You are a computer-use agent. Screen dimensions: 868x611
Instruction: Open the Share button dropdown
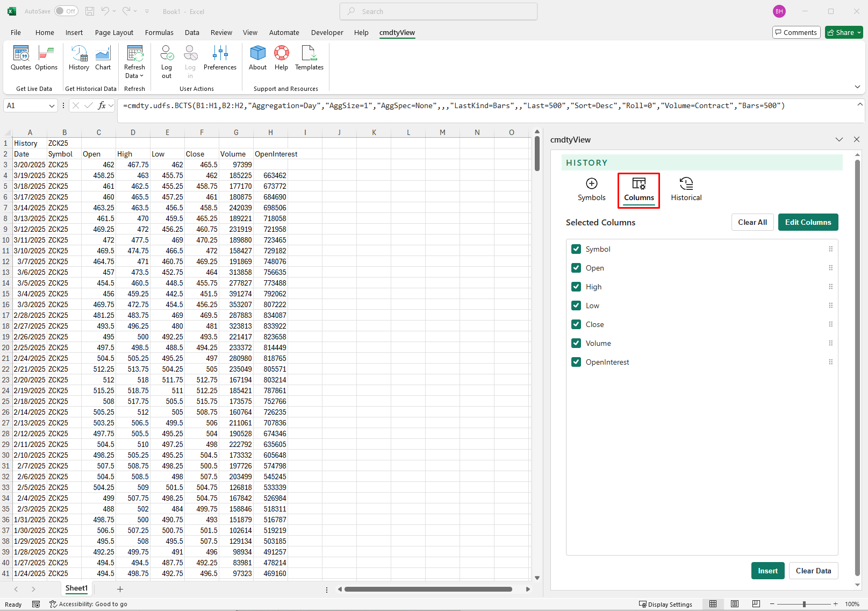[844, 32]
